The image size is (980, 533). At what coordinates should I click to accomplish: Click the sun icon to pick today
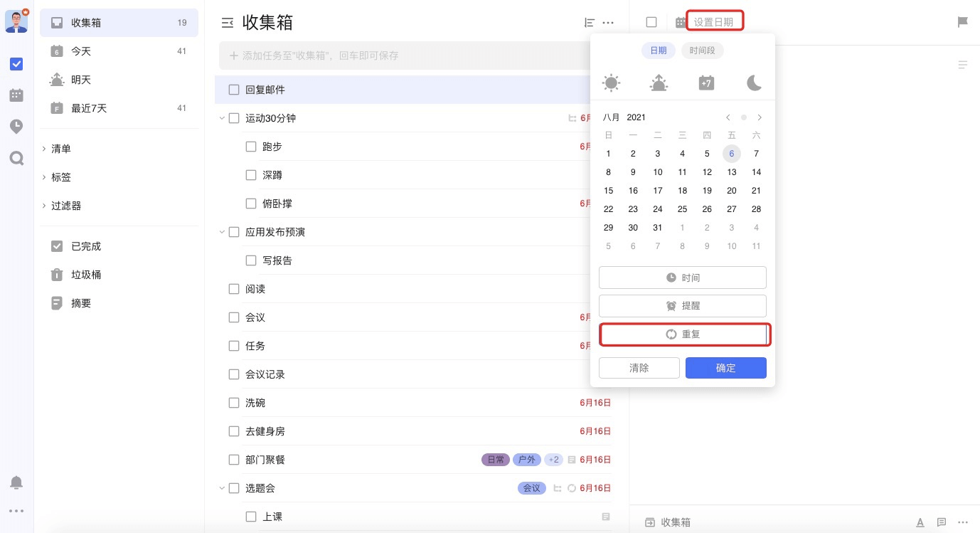[611, 83]
